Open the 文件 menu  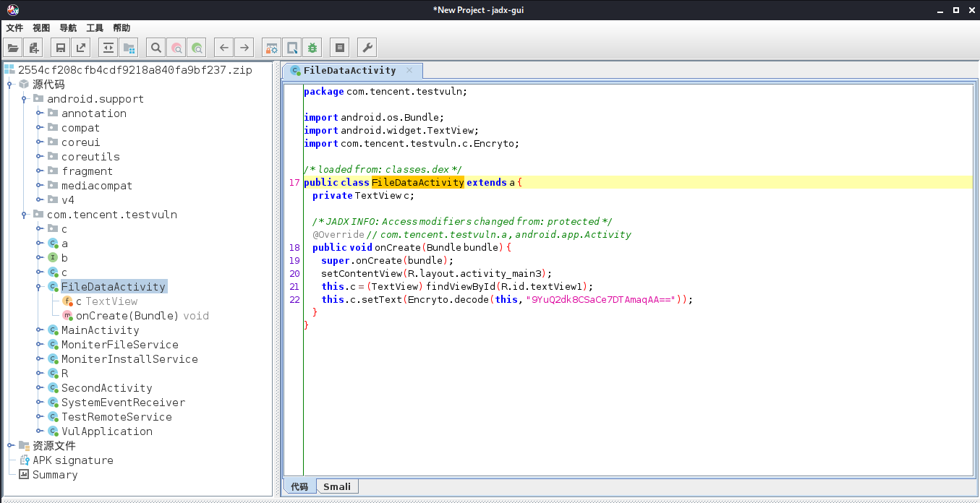[14, 28]
